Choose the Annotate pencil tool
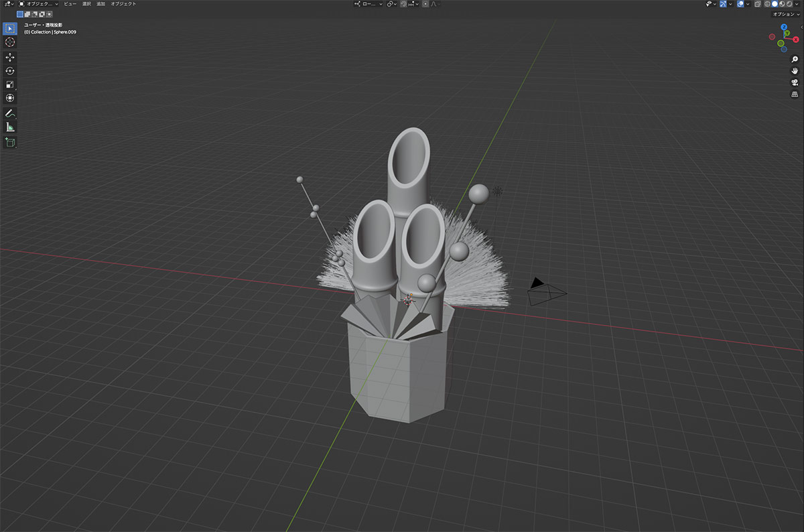 10,113
